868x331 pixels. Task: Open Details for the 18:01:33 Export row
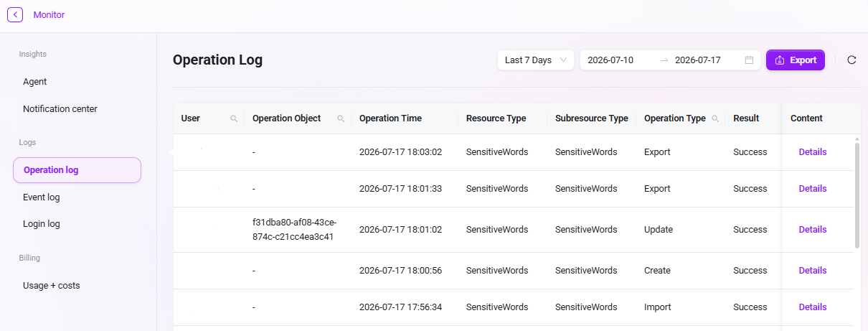click(813, 189)
